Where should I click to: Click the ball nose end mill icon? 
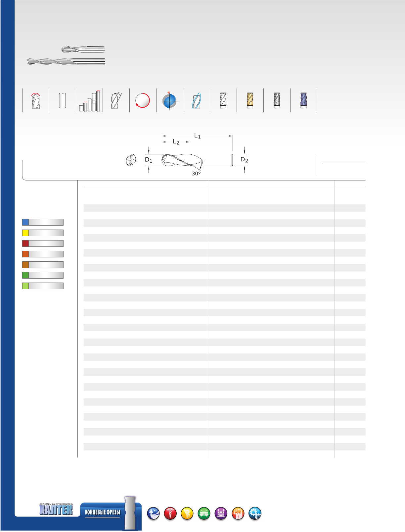pyautogui.click(x=36, y=101)
